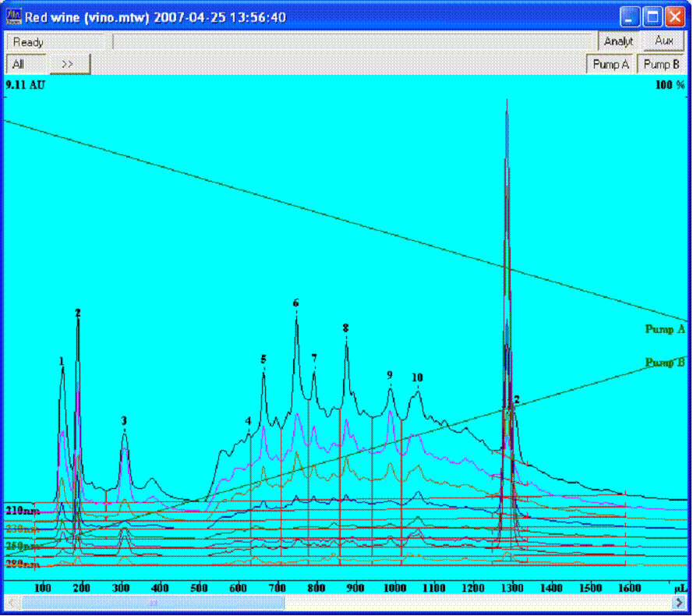Click the horizontal scrollbar left arrow
The height and width of the screenshot is (616, 693).
(12, 602)
